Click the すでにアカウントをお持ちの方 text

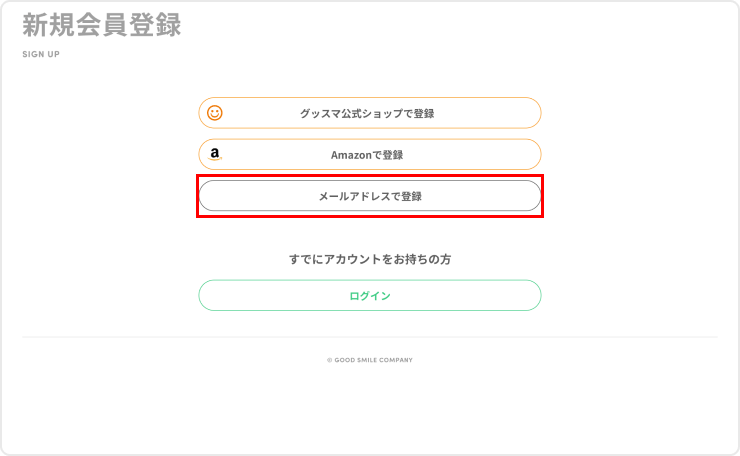pyautogui.click(x=369, y=259)
